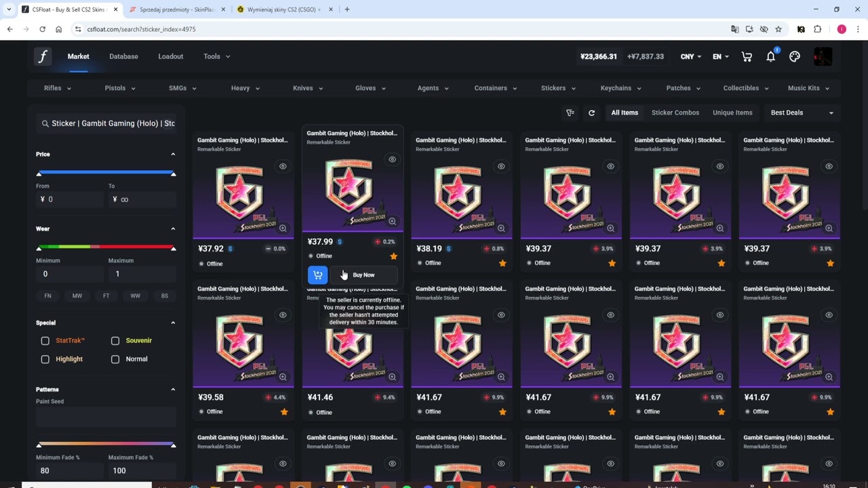
Task: Go back with the browser back arrow
Action: (9, 29)
